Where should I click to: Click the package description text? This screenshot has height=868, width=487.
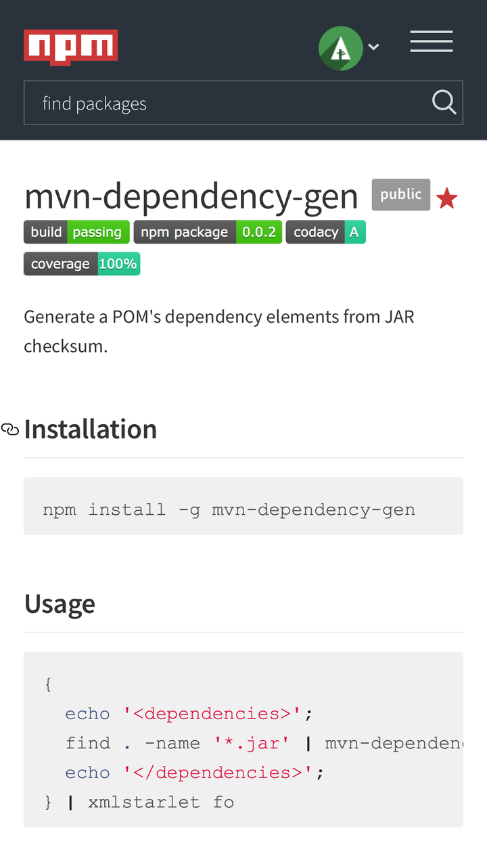pos(219,331)
